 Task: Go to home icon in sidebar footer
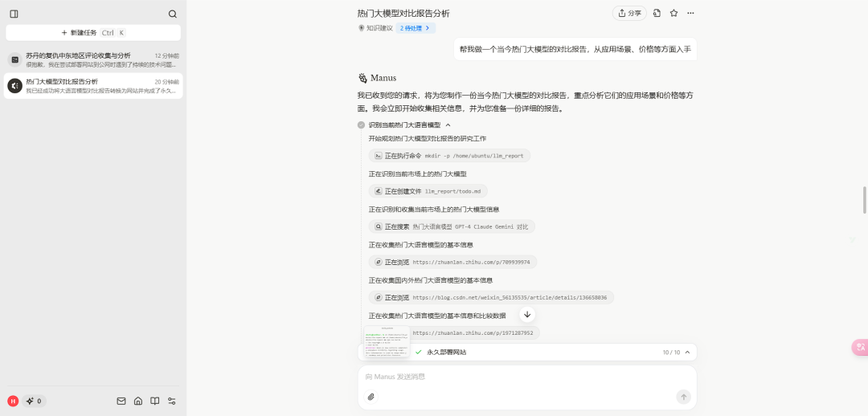coord(138,401)
